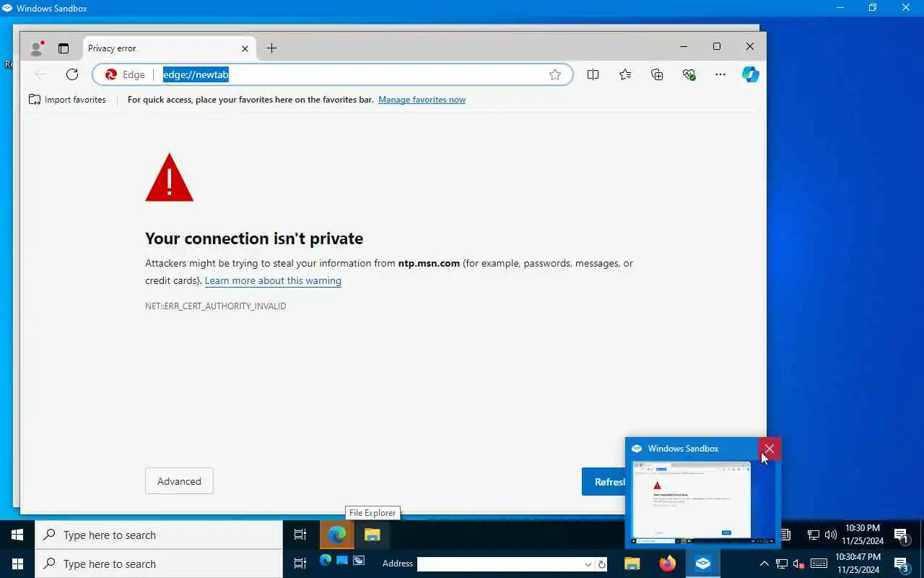The height and width of the screenshot is (578, 924).
Task: Click Import favorites on favorites bar
Action: [67, 100]
